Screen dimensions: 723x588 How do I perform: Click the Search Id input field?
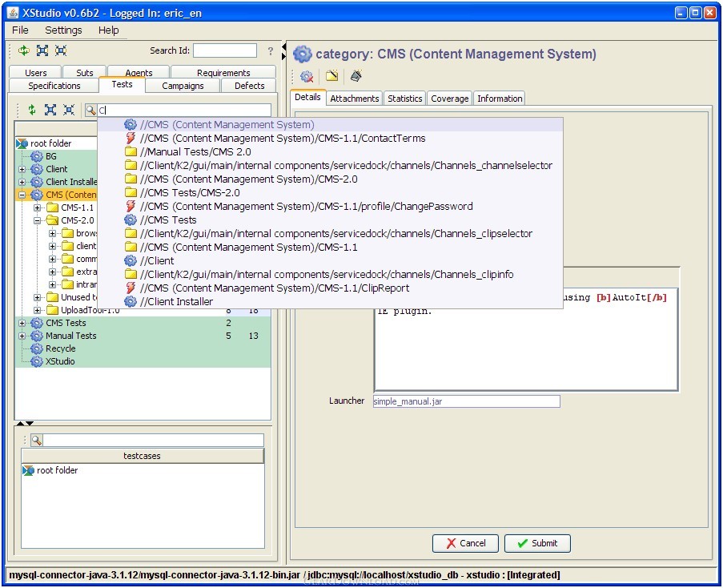[224, 50]
